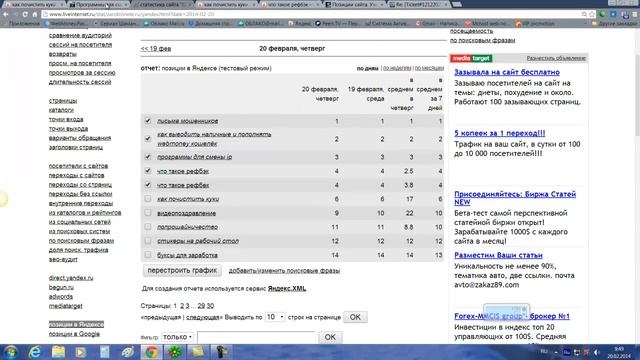Click the OK button next to the filter field

(330, 337)
